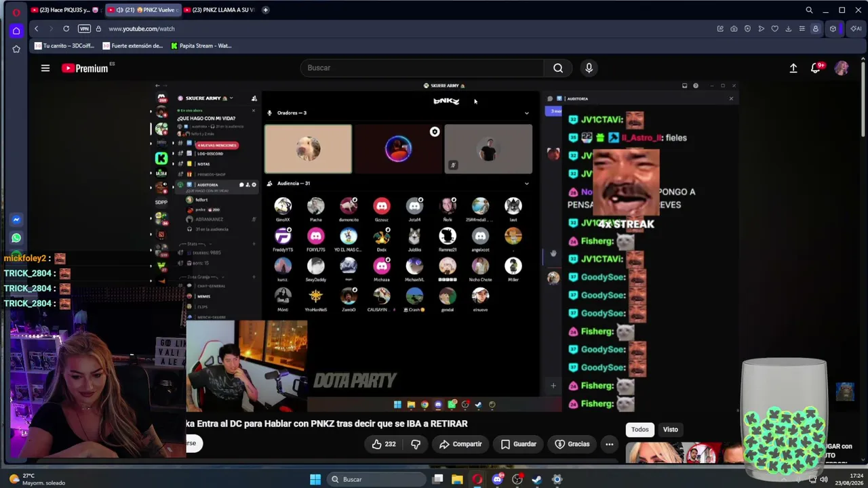Open File Explorer from the taskbar
Viewport: 868px width, 488px height.
tap(457, 479)
